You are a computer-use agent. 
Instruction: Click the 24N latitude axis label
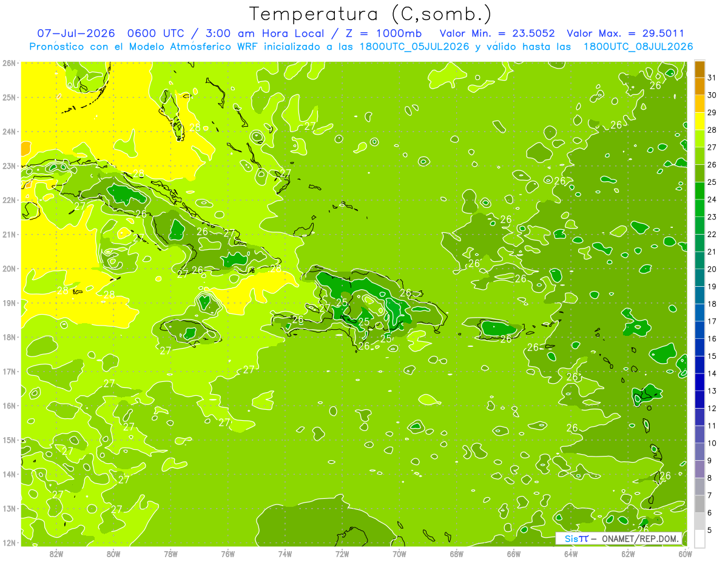(x=9, y=131)
